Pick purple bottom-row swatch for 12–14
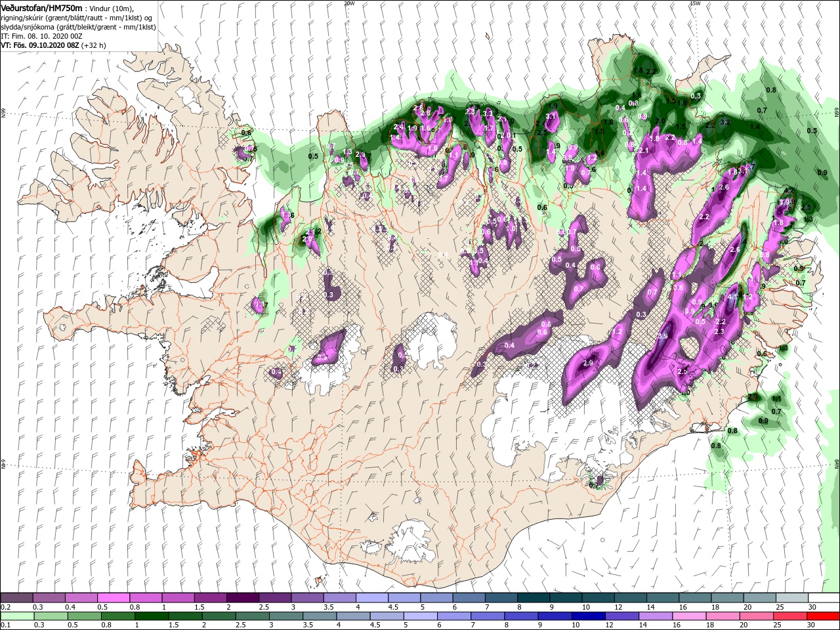 [x=621, y=616]
